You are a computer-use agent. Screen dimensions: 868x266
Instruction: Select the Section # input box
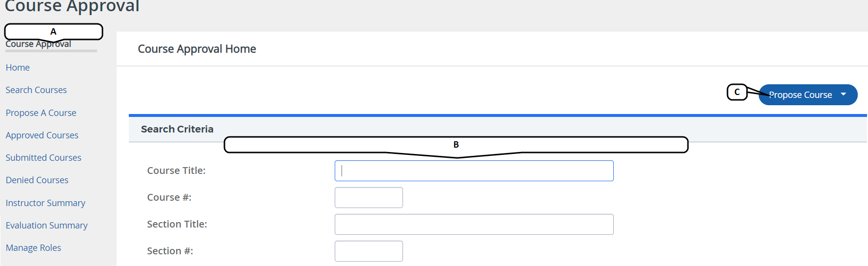click(x=368, y=251)
